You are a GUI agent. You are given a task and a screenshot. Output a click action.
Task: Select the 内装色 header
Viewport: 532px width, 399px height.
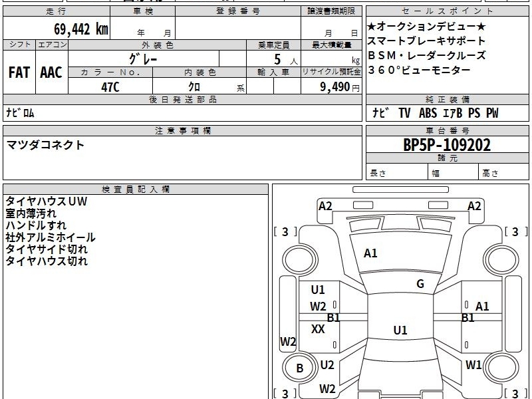click(x=199, y=72)
